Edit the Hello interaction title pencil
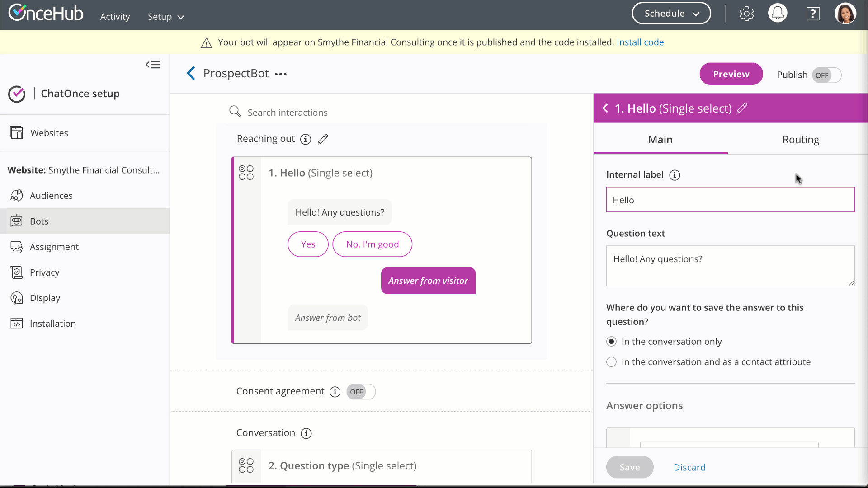 click(742, 108)
